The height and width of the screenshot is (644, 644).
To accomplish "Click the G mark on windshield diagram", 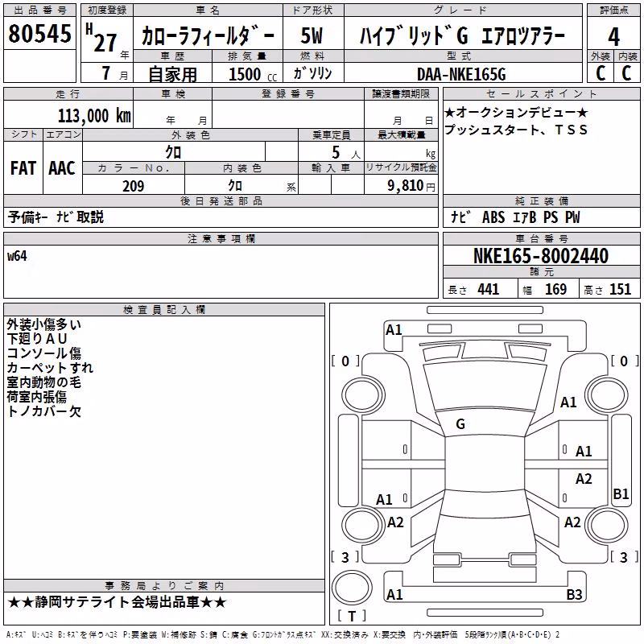I will (460, 424).
